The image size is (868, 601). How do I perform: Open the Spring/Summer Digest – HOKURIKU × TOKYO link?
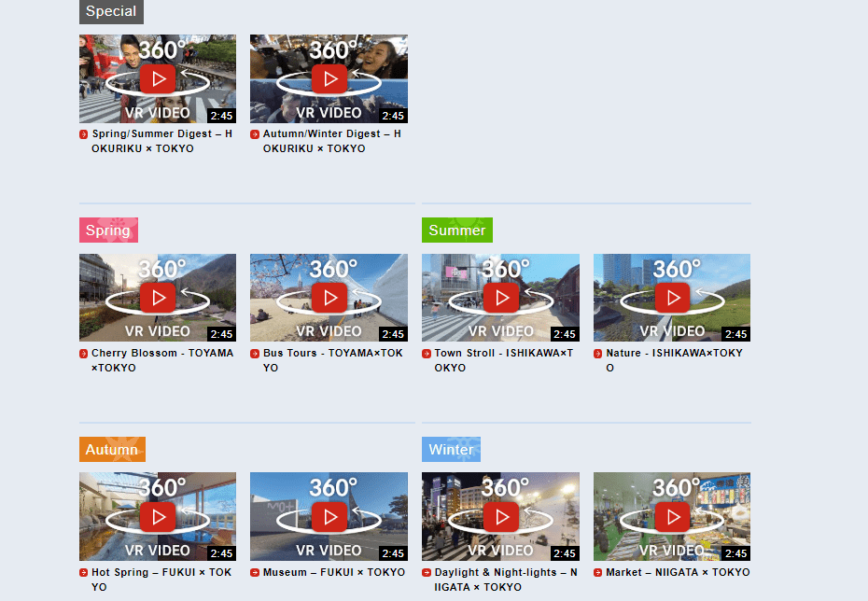161,141
